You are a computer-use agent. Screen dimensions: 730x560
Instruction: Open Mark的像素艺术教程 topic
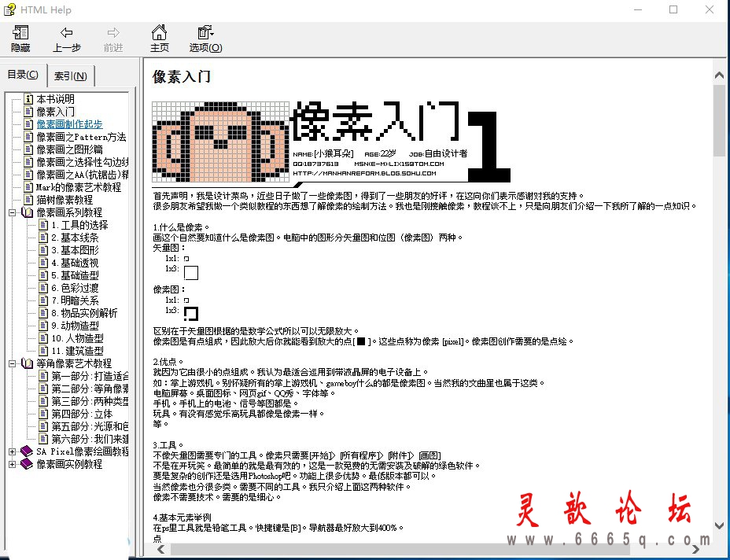click(x=78, y=187)
